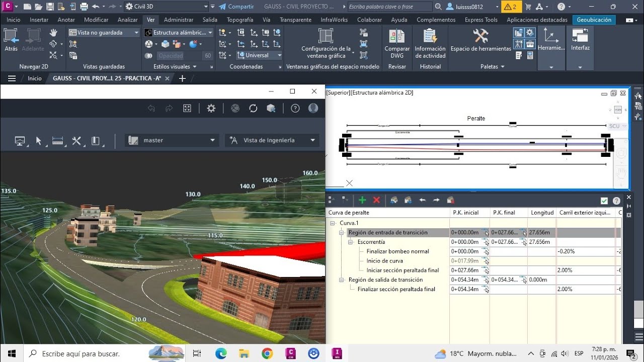Click the Atrás navigation button

11,40
